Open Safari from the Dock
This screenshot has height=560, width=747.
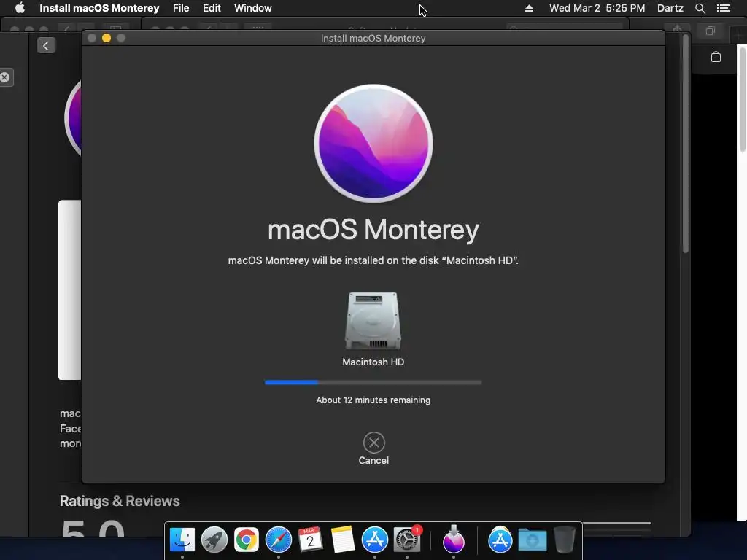279,540
